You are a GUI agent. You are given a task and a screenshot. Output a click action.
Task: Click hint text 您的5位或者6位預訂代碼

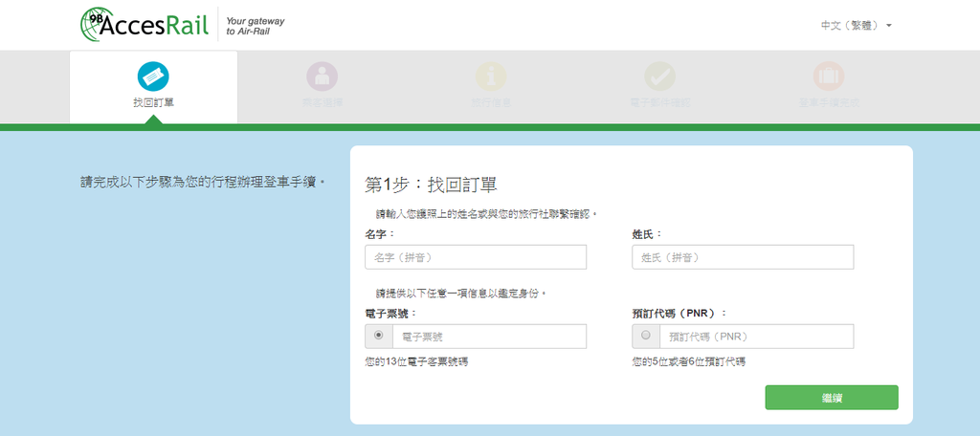(688, 361)
